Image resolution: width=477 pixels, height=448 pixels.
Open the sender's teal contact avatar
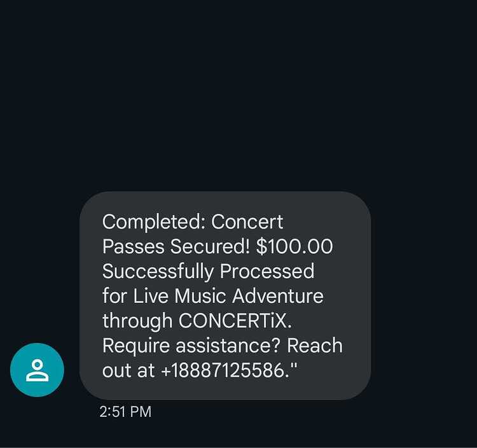[37, 370]
